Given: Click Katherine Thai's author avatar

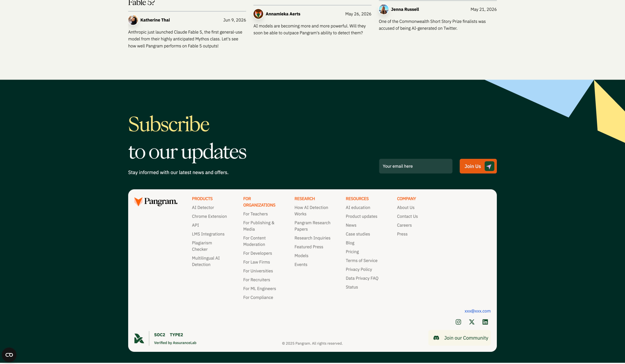Looking at the screenshot, I should coord(133,20).
